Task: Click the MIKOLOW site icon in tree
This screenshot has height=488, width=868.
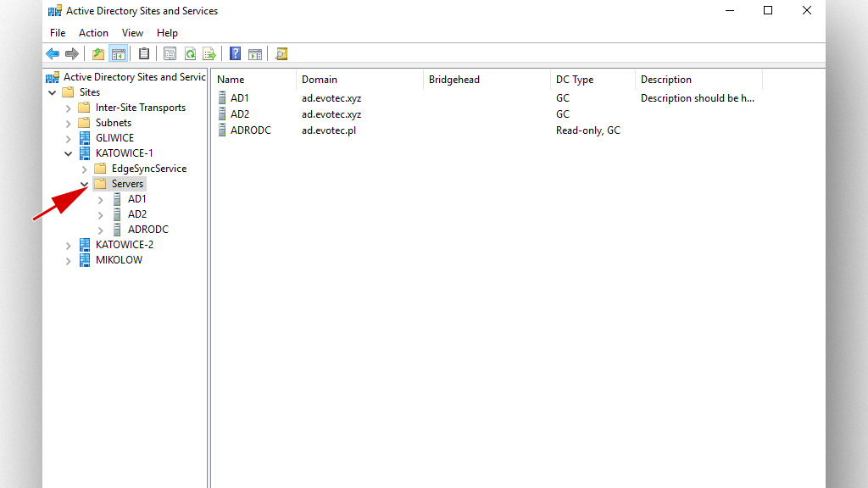Action: (x=85, y=259)
